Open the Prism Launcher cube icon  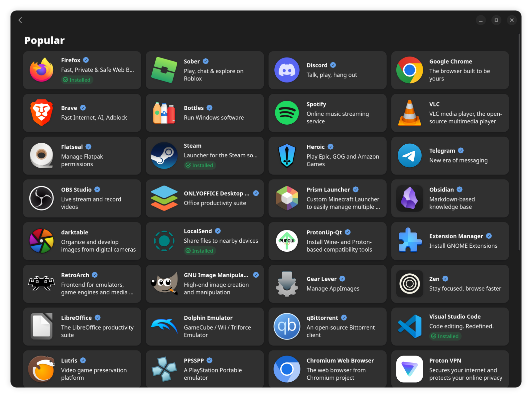287,198
